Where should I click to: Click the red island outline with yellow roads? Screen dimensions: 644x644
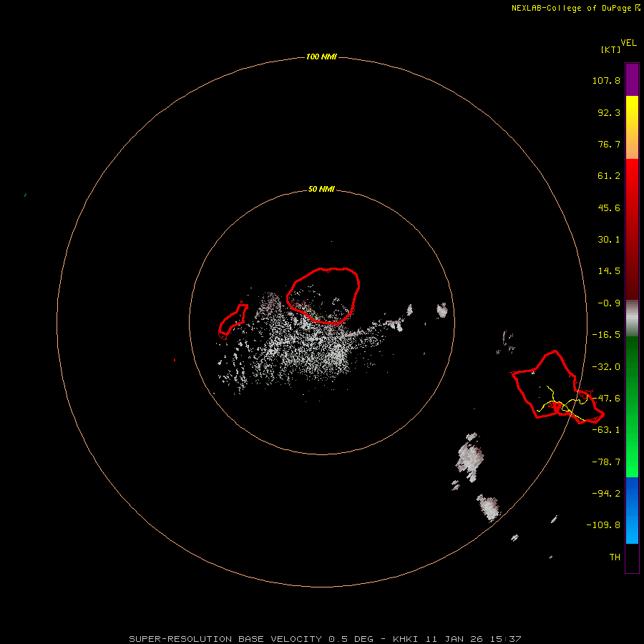pos(557,387)
